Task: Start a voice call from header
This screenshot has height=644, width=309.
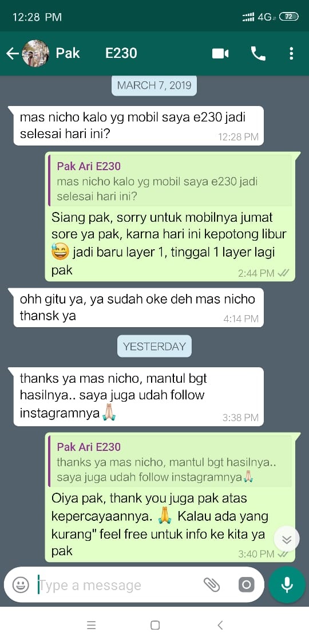Action: [x=258, y=53]
